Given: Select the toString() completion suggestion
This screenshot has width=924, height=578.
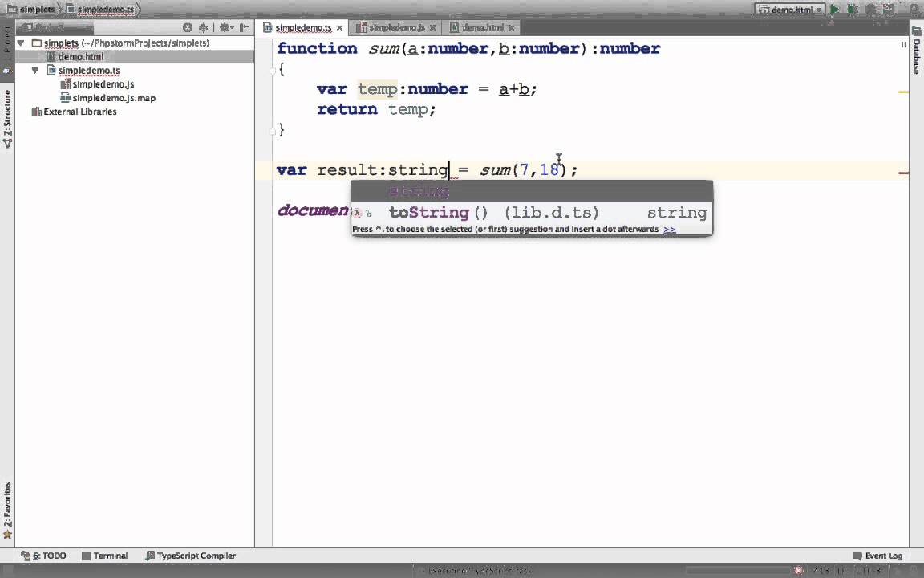Looking at the screenshot, I should (x=532, y=212).
